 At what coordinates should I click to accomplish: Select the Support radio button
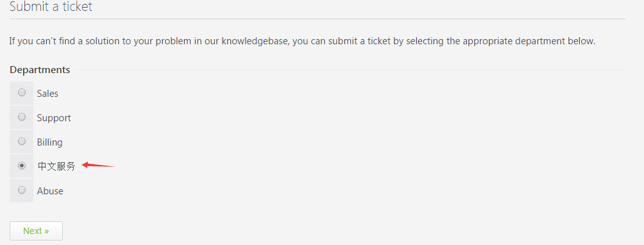coord(22,117)
